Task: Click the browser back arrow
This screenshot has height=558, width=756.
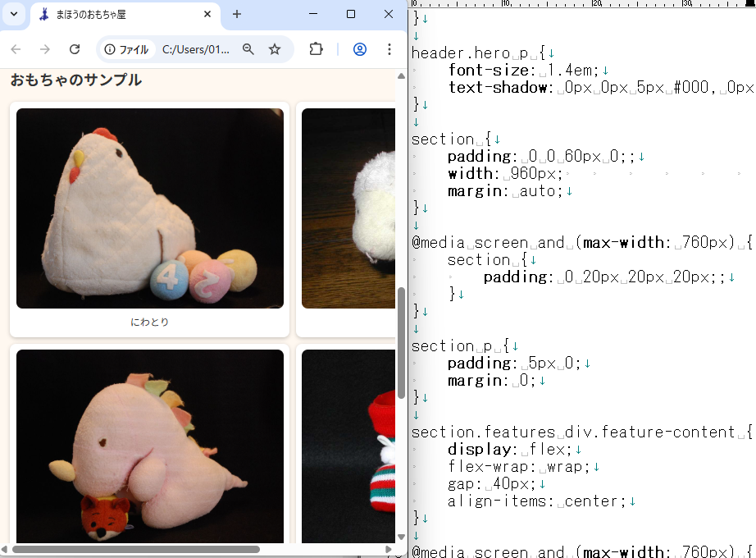Action: coord(16,49)
